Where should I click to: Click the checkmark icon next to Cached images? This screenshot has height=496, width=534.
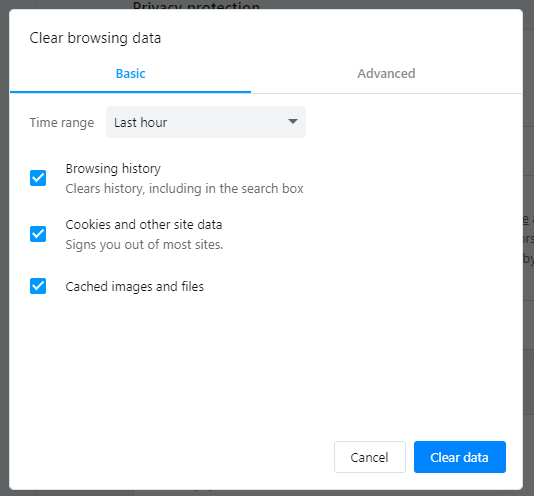38,286
